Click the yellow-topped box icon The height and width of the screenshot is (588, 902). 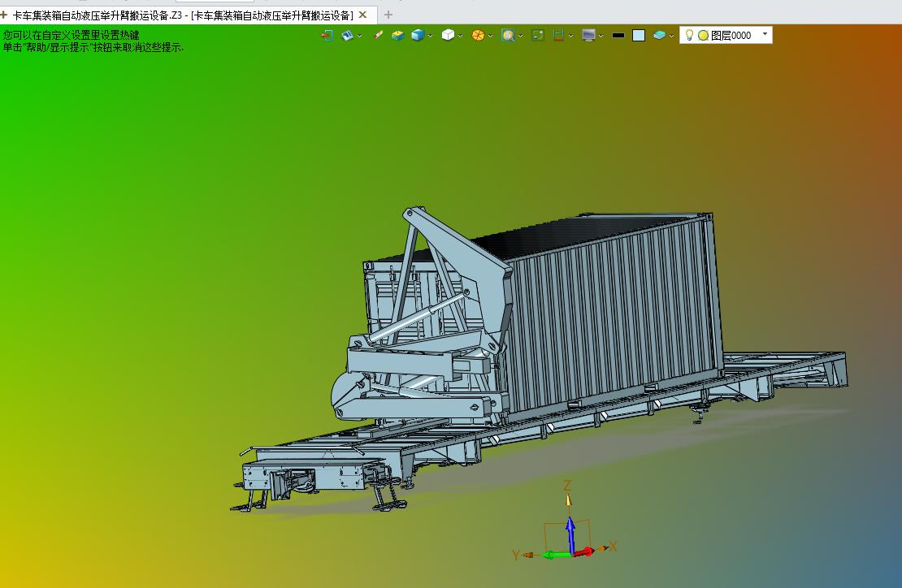click(x=397, y=36)
